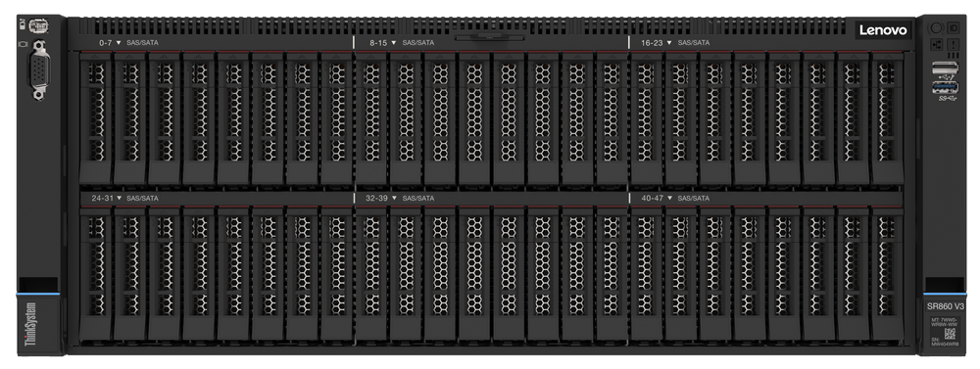This screenshot has height=369, width=980.
Task: Click SAS/SATA text beside 40-47
Action: click(x=694, y=198)
